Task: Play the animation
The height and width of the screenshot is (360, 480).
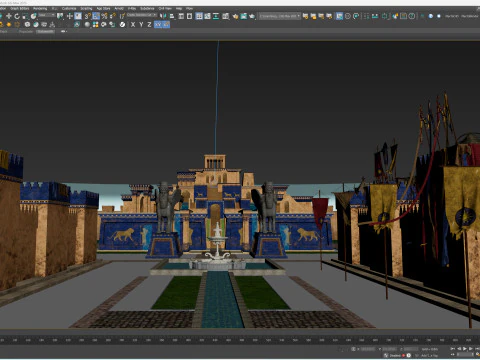Action: click(465, 348)
